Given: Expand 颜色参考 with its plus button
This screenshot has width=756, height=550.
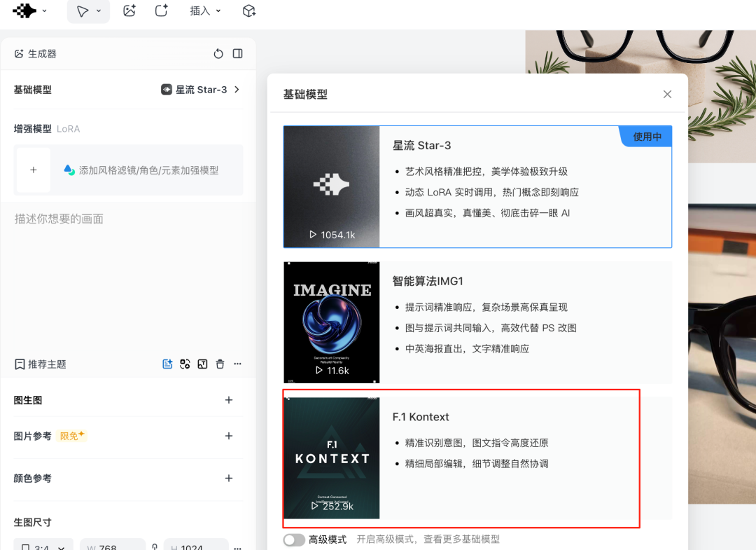Looking at the screenshot, I should [x=229, y=478].
